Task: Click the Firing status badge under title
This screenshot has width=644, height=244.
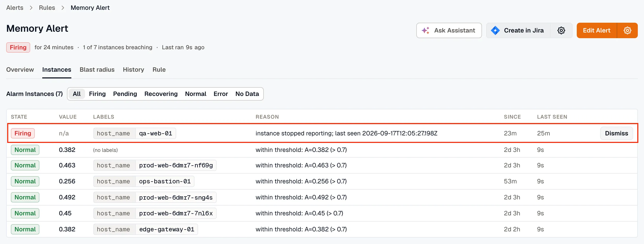Action: 18,47
